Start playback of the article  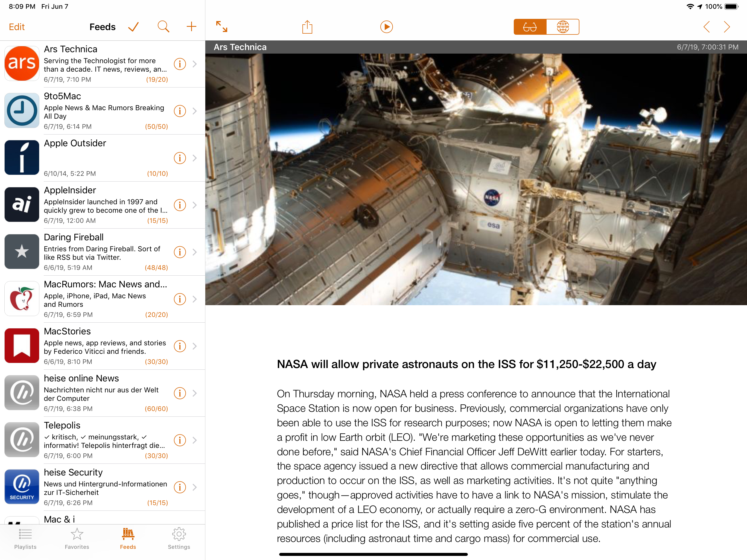click(x=386, y=27)
